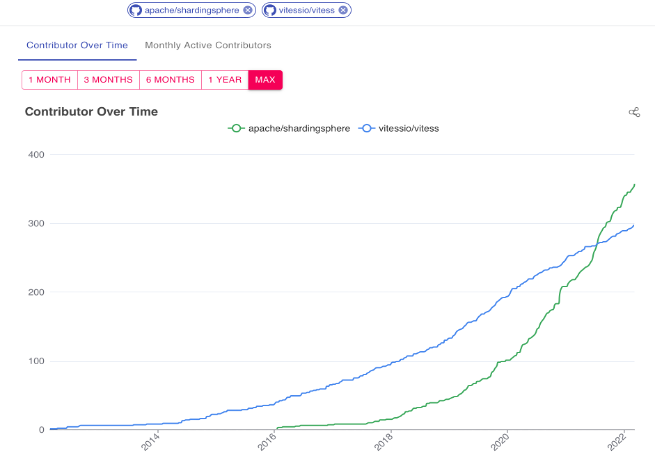Click the 2016 x-axis label
Screen dimensions: 656x458
(x=265, y=442)
